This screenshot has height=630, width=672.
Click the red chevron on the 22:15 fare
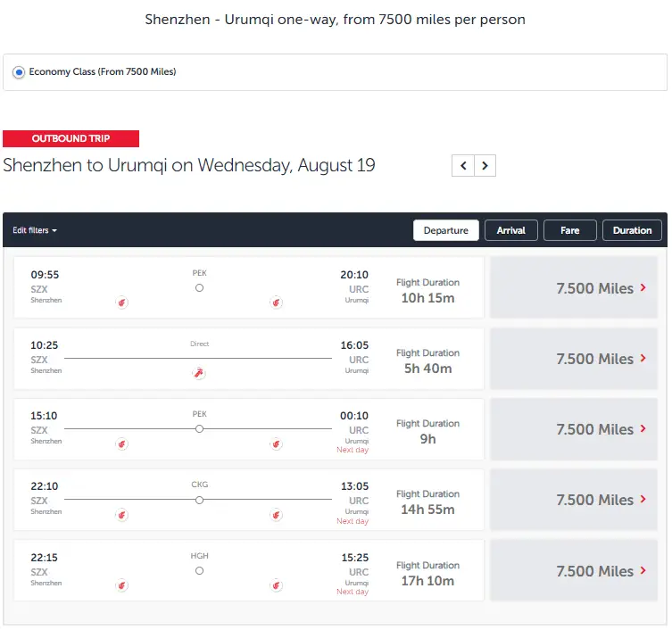pos(643,570)
